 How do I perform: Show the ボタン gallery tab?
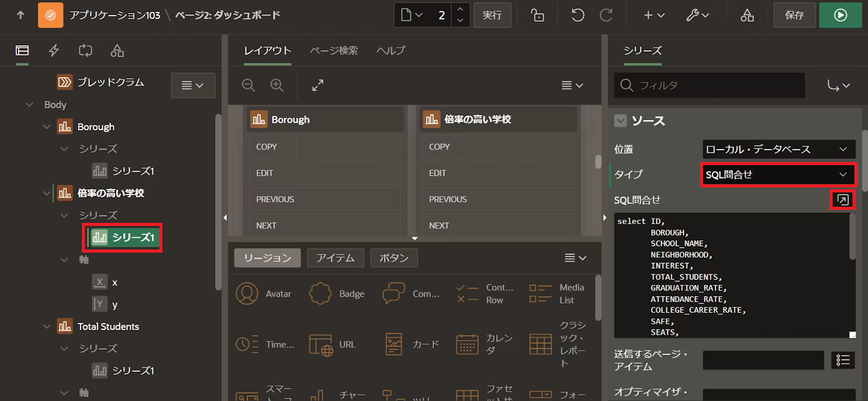pyautogui.click(x=394, y=258)
